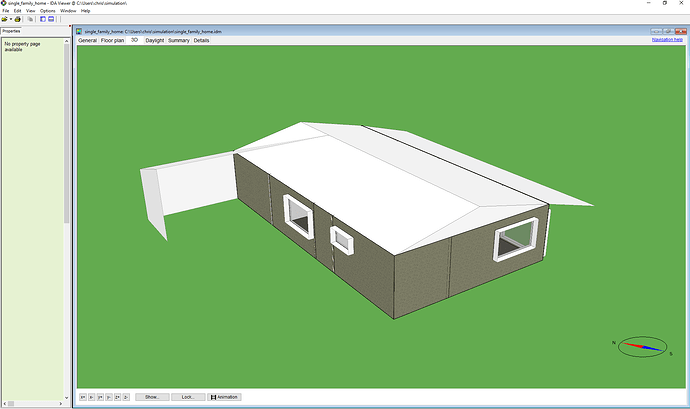Click the large front window of the house
This screenshot has width=690, height=409.
click(516, 239)
